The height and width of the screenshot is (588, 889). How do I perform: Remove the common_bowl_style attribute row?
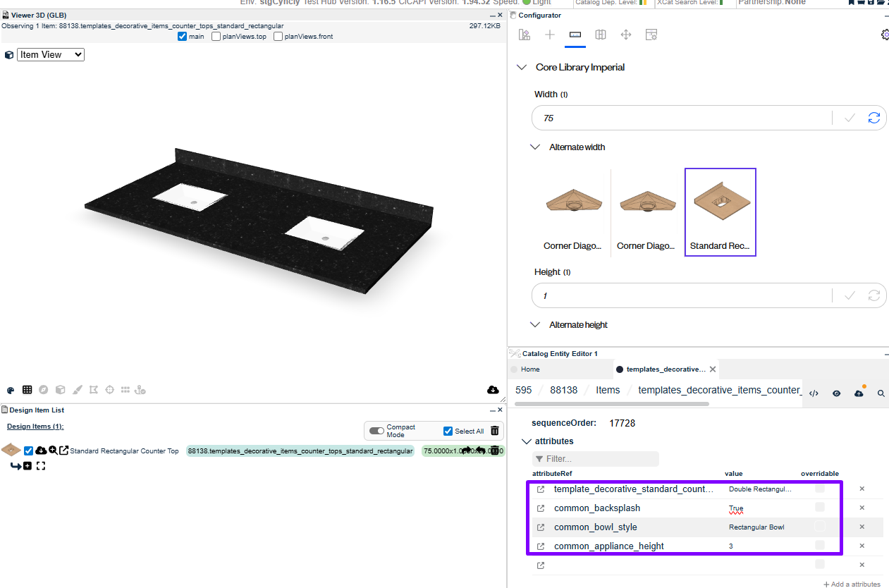coord(862,527)
